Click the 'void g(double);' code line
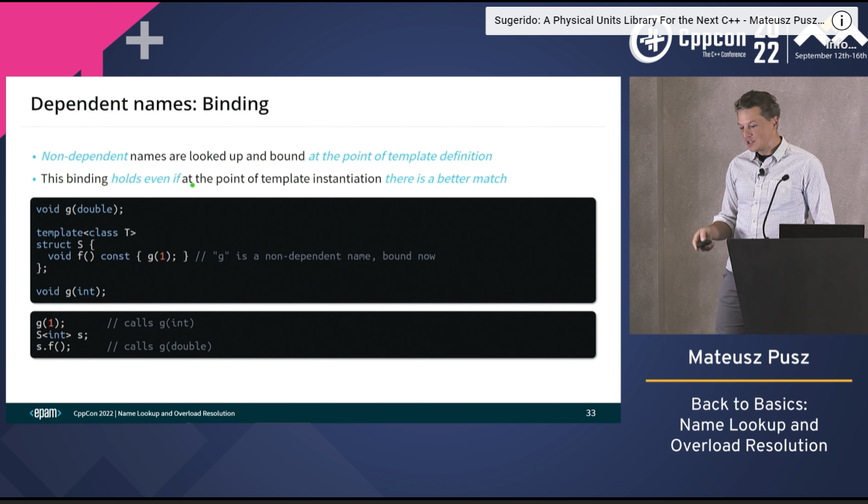 [x=80, y=209]
